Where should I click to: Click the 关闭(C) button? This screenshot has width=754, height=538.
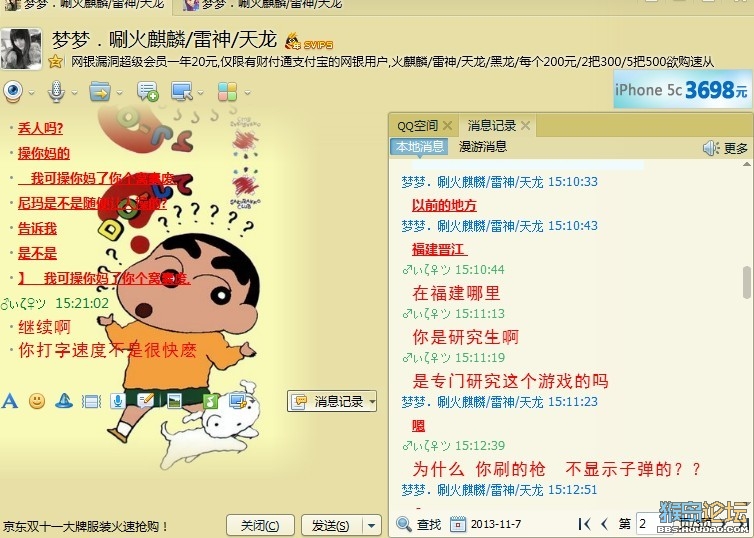[x=260, y=525]
